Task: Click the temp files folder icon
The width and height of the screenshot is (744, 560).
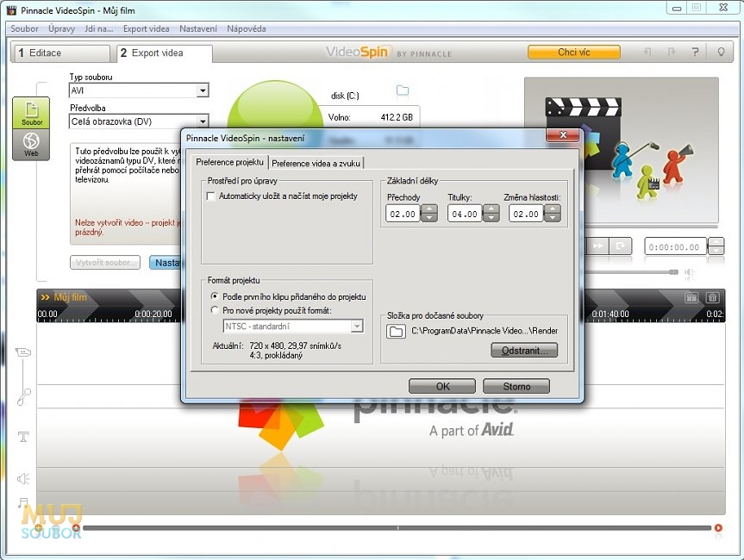Action: pyautogui.click(x=396, y=331)
